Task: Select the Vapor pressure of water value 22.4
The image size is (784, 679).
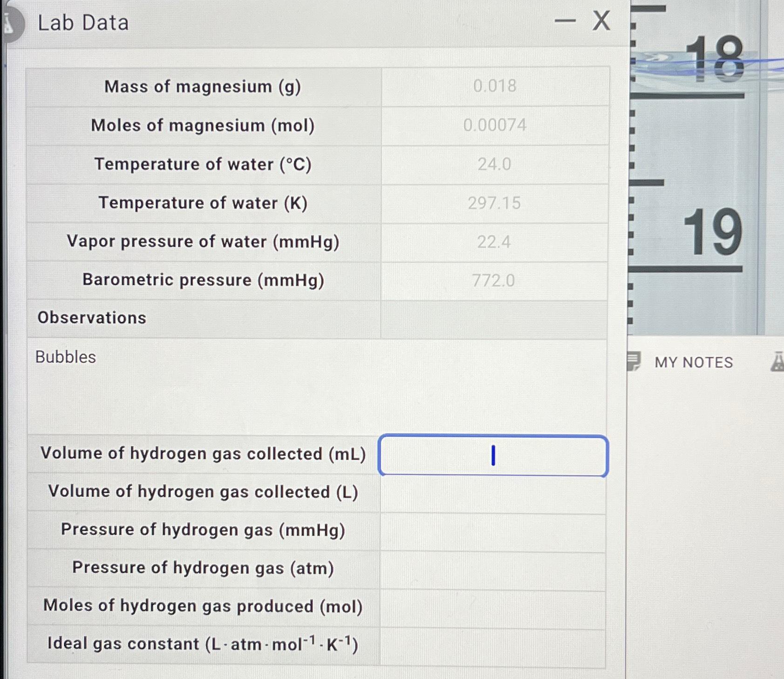Action: tap(494, 242)
